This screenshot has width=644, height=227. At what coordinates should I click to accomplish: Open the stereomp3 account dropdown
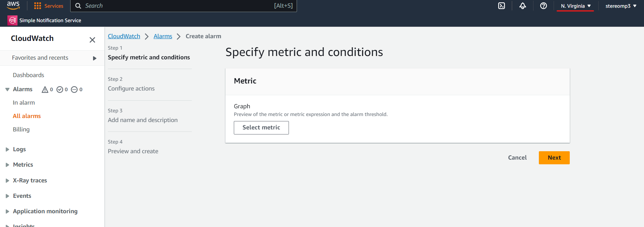[621, 6]
